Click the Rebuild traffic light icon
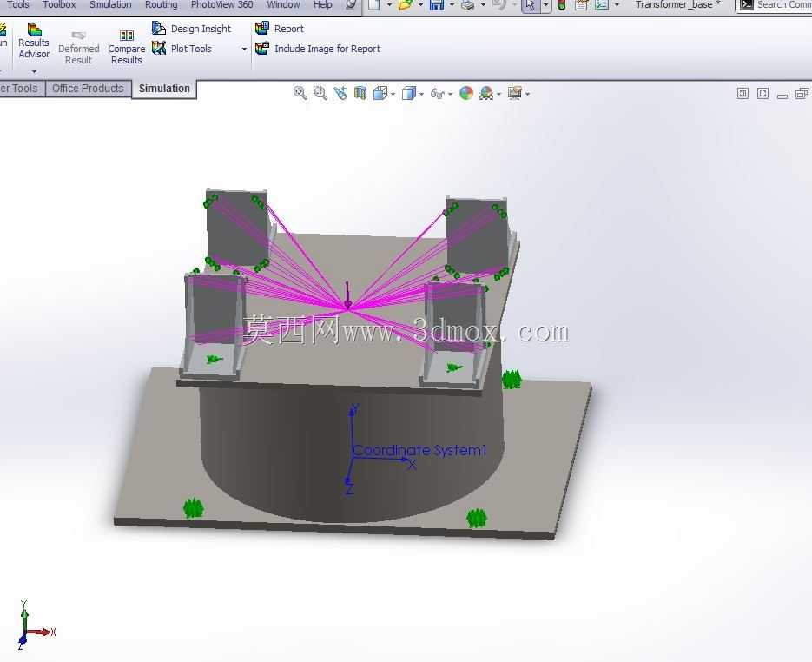812x662 pixels. click(562, 5)
